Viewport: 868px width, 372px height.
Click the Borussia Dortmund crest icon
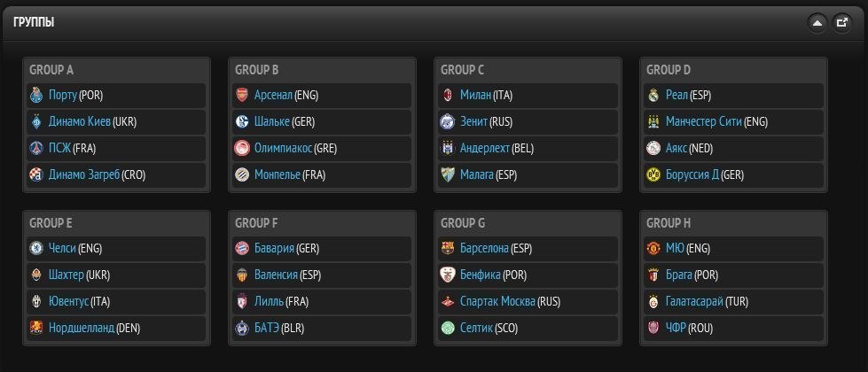pos(653,175)
